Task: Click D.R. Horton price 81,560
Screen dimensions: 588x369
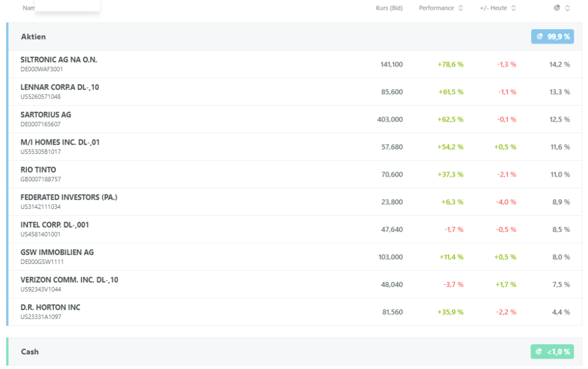Action: pos(392,312)
